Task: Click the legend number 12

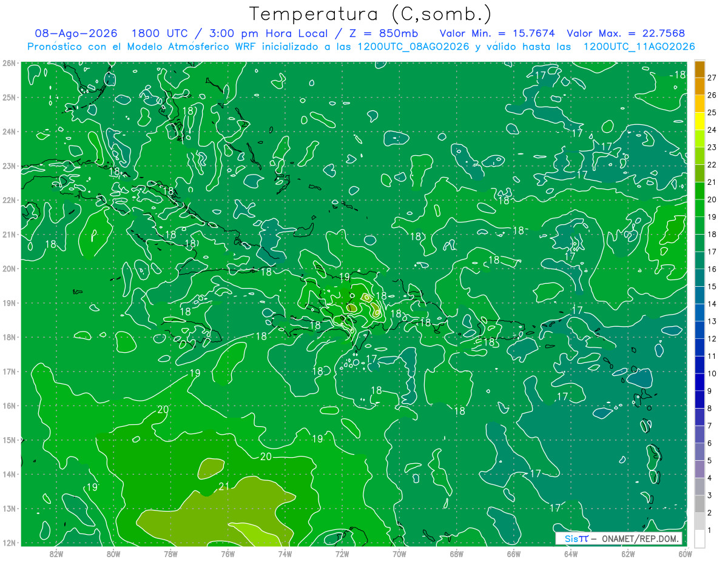Action: click(x=712, y=339)
